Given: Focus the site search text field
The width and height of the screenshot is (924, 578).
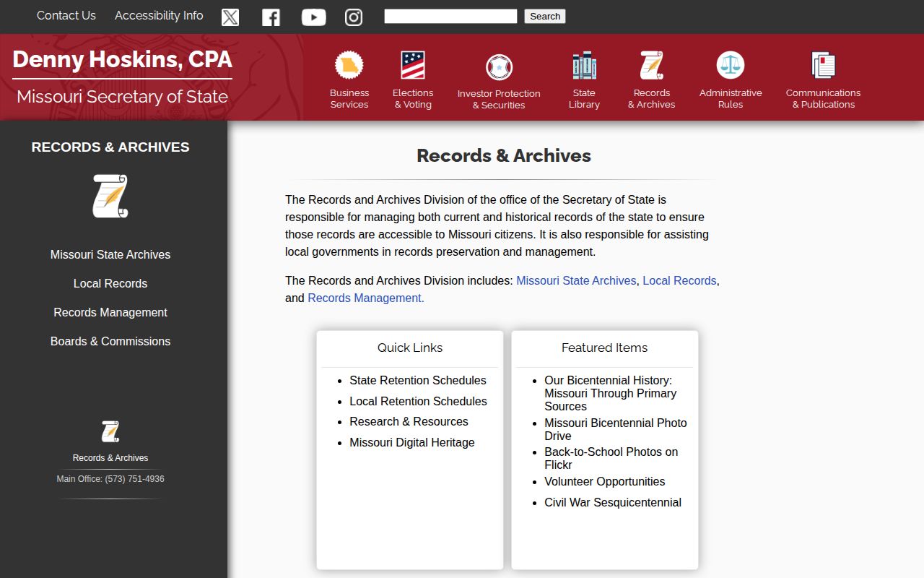Looking at the screenshot, I should 450,16.
